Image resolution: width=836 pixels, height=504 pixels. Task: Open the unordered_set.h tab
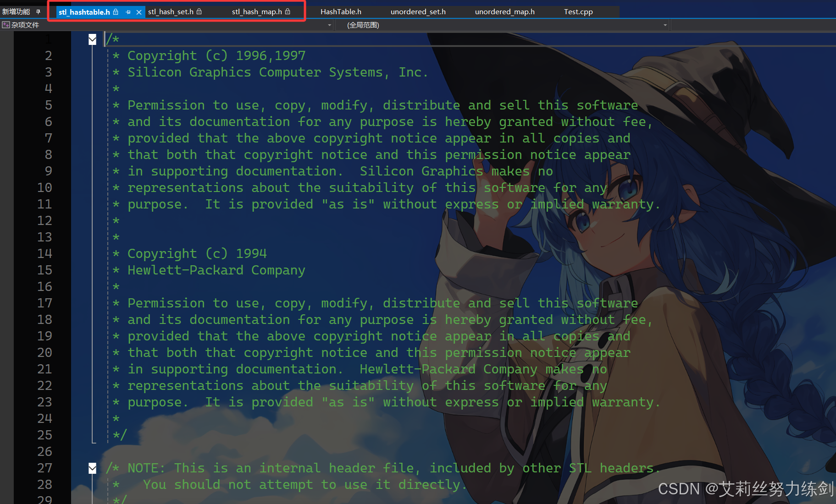[x=418, y=12]
